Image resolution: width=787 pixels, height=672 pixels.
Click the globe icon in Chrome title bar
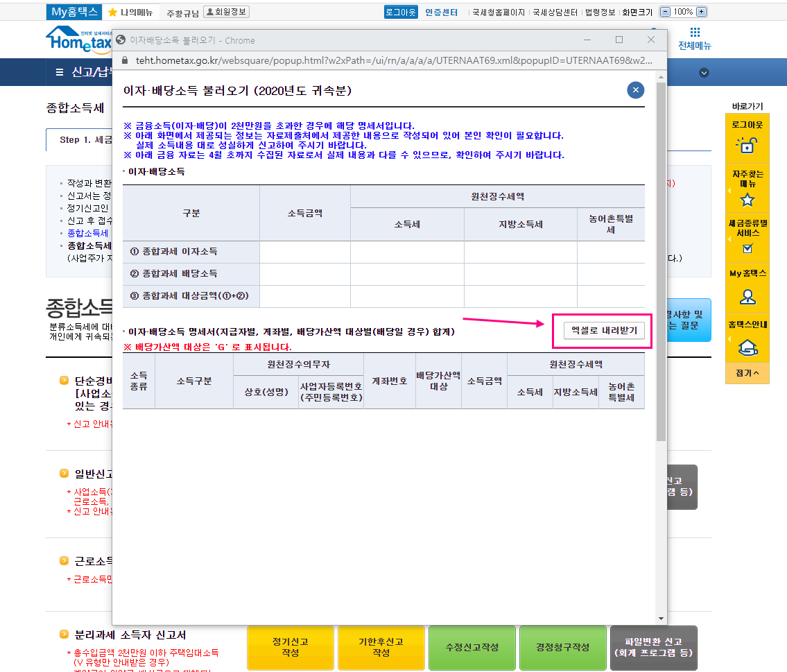[121, 40]
